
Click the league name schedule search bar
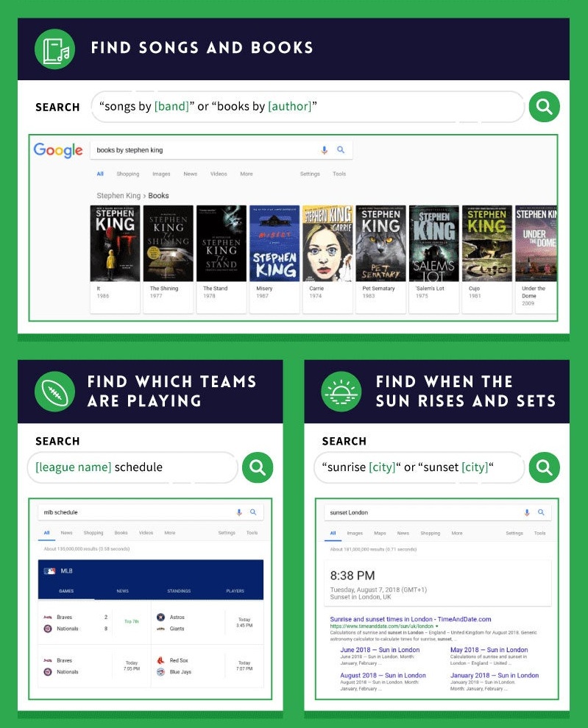point(132,467)
